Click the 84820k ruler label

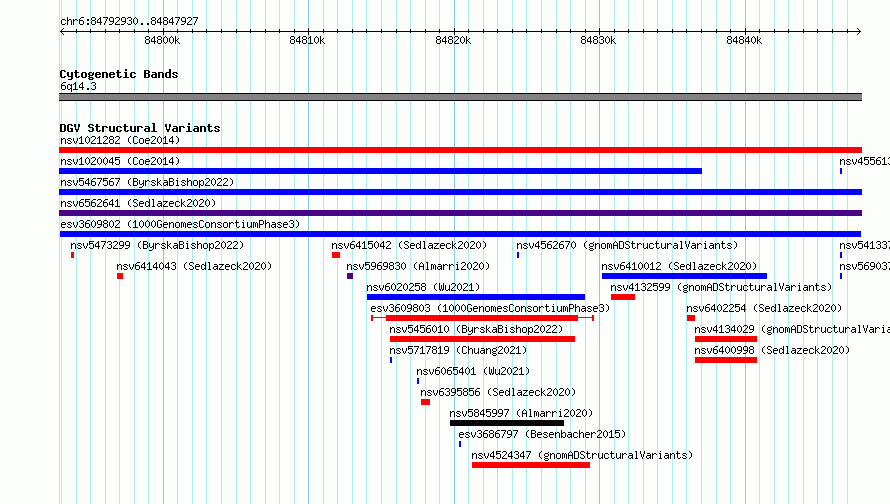pos(453,40)
